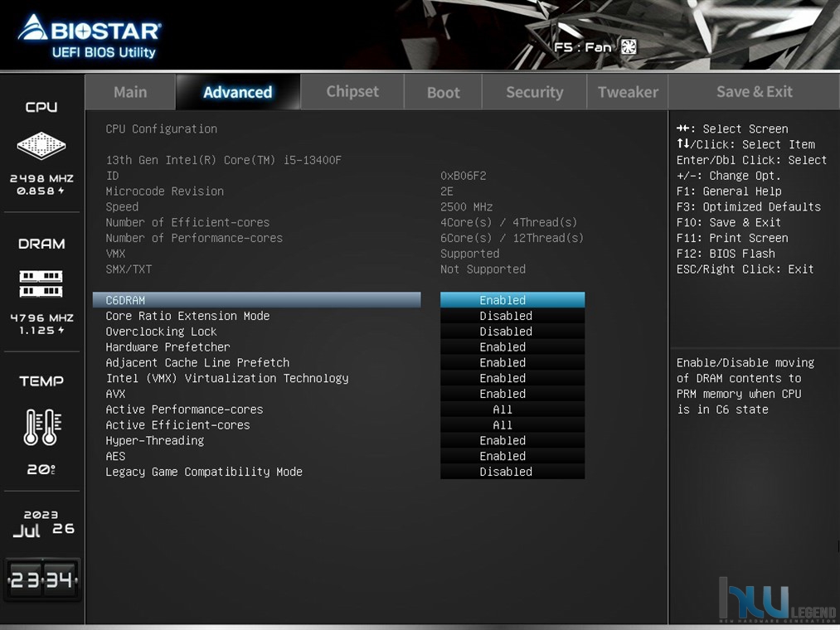Click the VMX Supported value

pyautogui.click(x=470, y=254)
